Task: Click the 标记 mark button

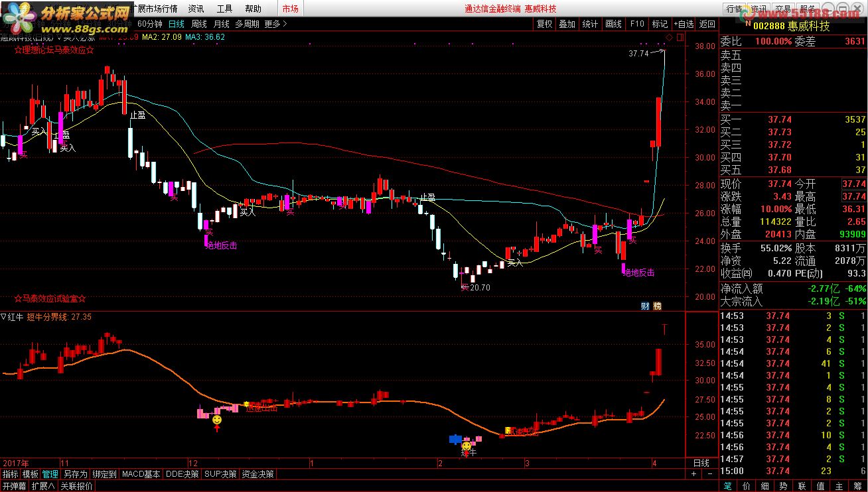Action: pos(660,24)
